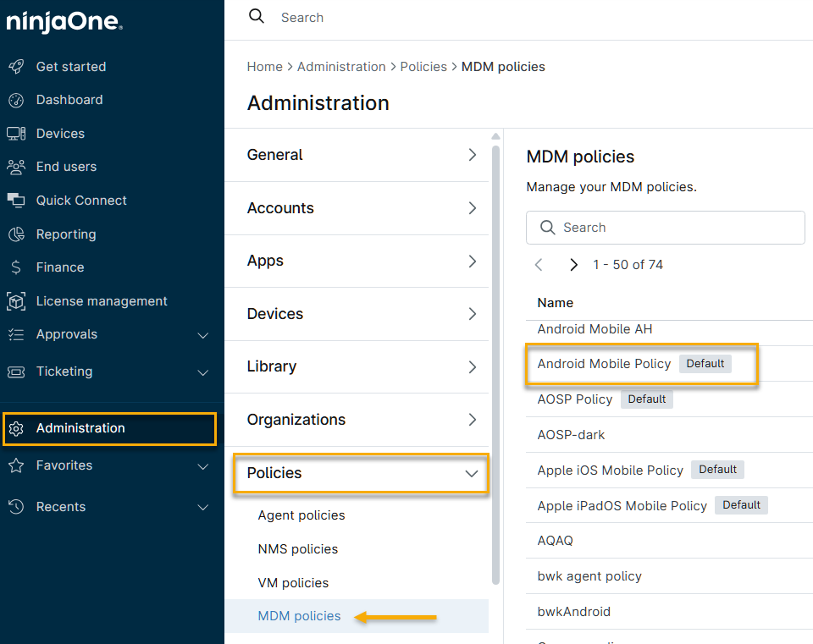Click the Name column header
Screen dimensions: 813x644
tap(555, 303)
